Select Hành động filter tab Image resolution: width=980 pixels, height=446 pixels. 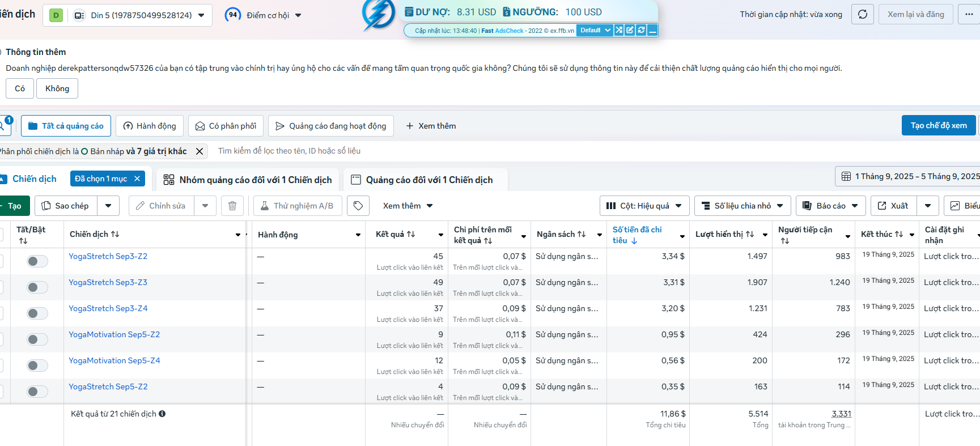click(150, 126)
